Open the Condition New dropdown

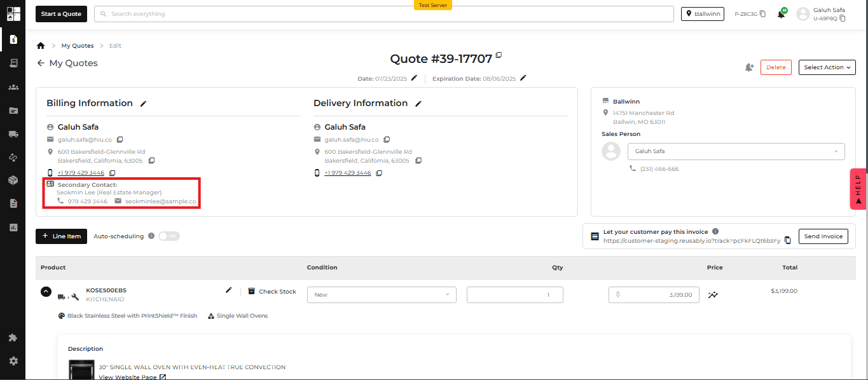point(382,295)
